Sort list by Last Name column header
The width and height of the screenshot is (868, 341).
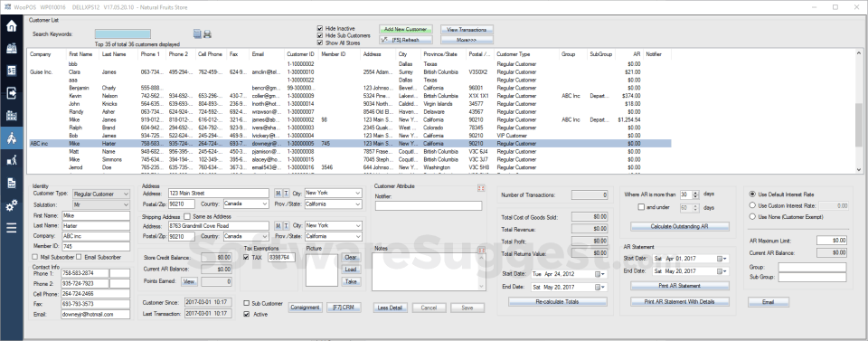114,54
